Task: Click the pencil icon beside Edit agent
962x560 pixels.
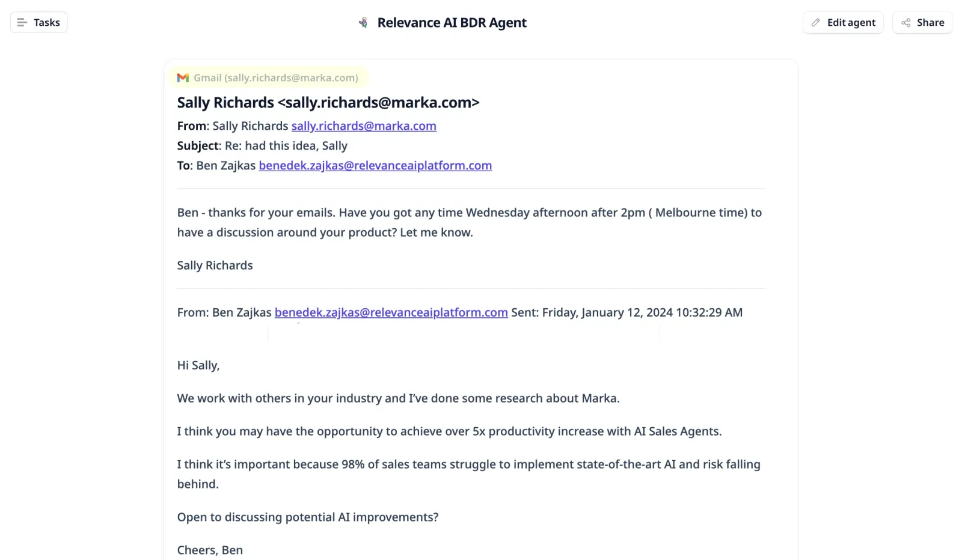Action: coord(816,22)
